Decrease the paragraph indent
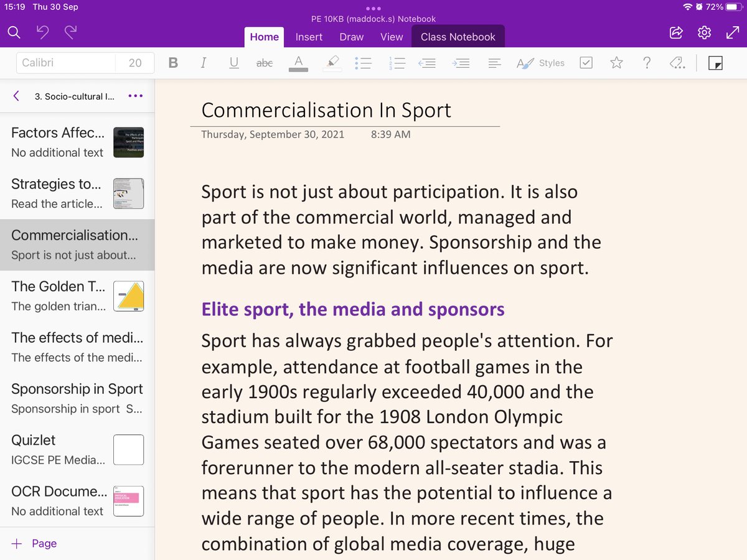The height and width of the screenshot is (560, 747). coord(427,62)
